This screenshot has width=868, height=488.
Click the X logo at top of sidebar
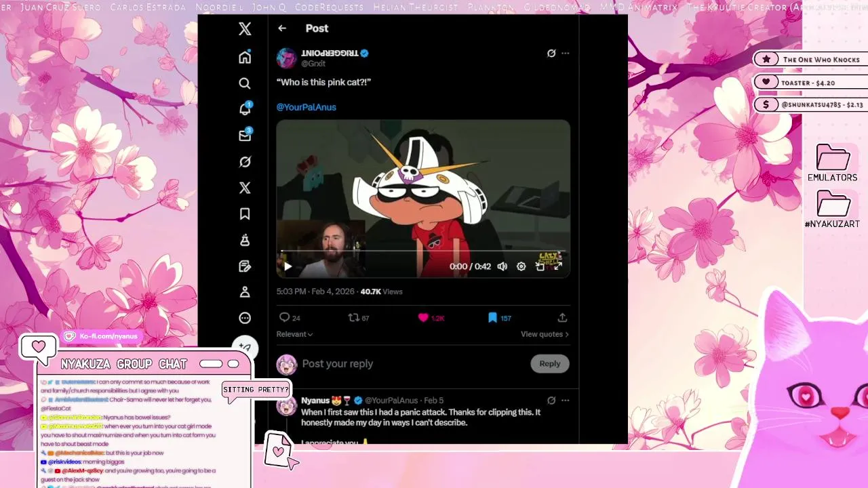245,28
